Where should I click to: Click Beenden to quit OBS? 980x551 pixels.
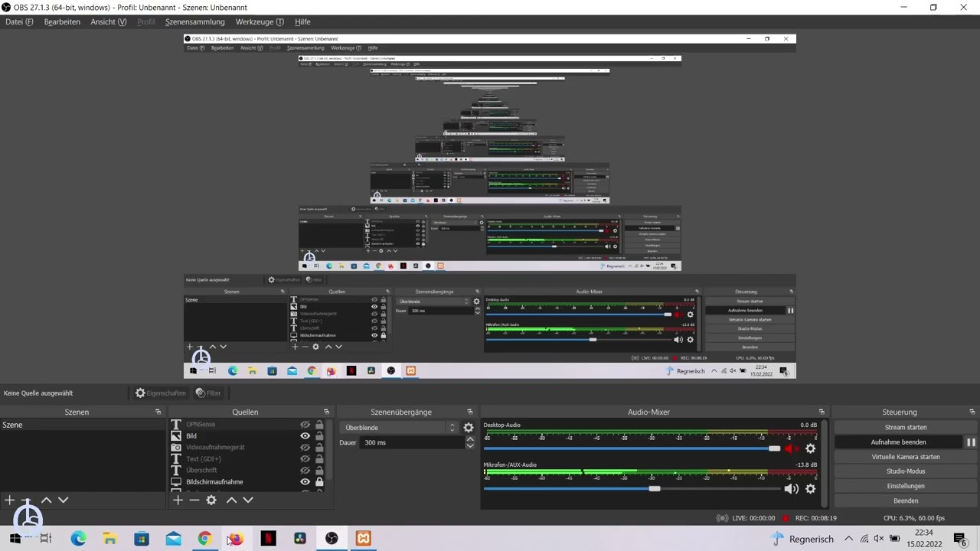pos(906,500)
